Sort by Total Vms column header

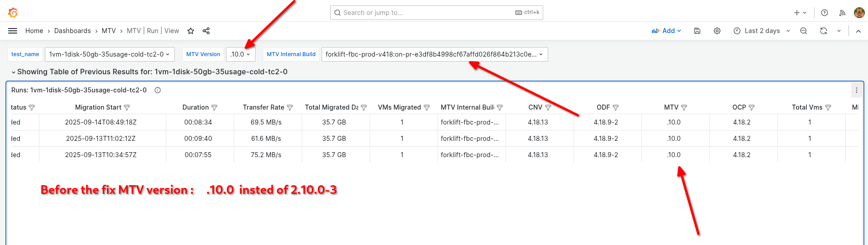click(x=807, y=107)
